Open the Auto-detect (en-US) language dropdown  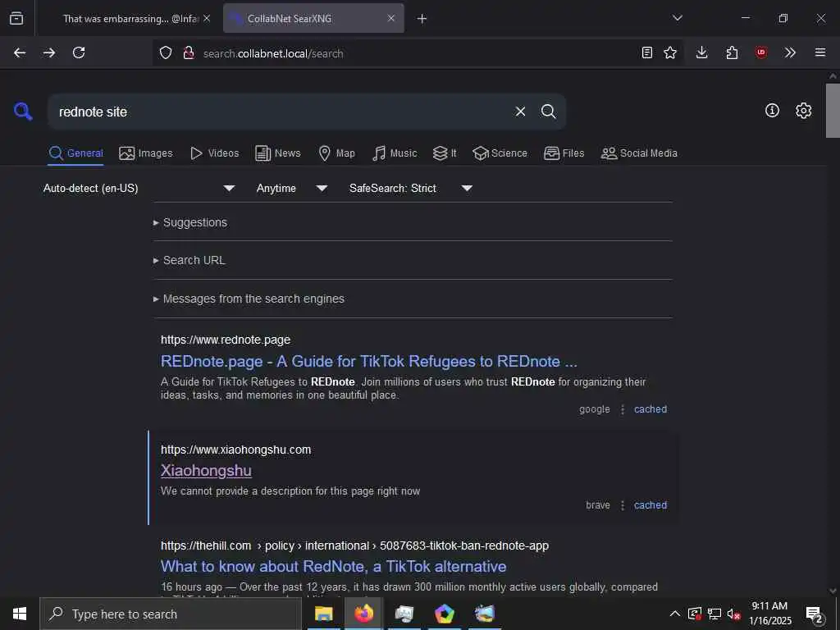coord(139,188)
